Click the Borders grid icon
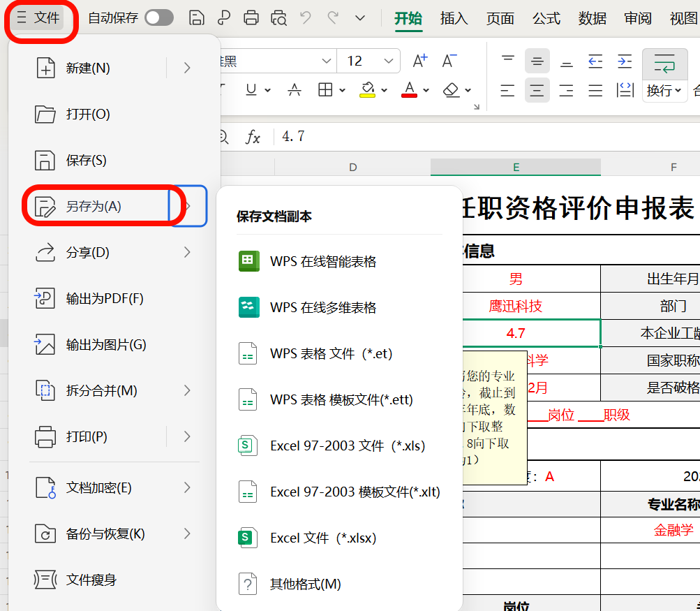The image size is (700, 611). (x=325, y=89)
